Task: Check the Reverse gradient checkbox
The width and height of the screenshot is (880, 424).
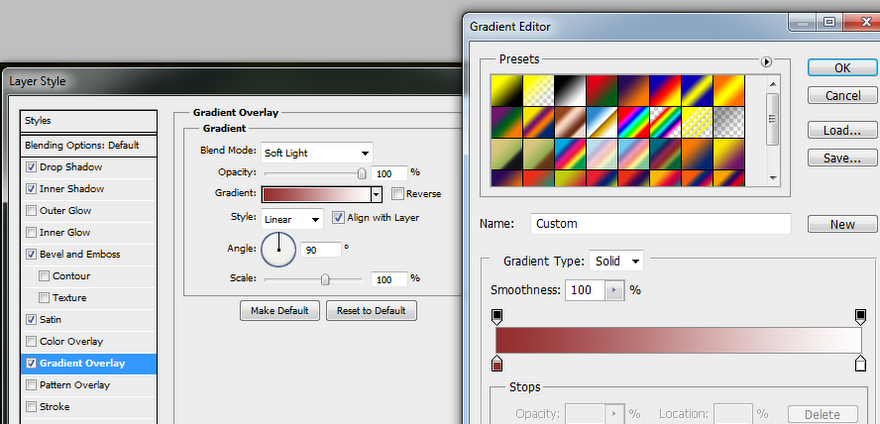Action: (397, 194)
